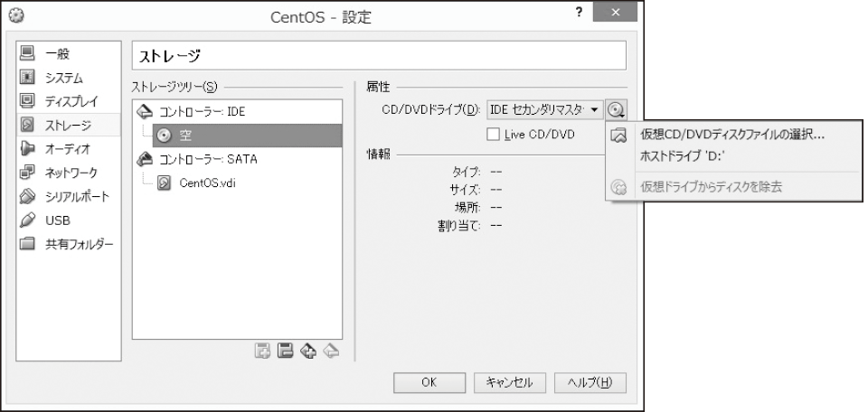This screenshot has width=868, height=412.
Task: Choose 仮想CD/DVDディスクファイルの選択...
Action: [x=732, y=135]
